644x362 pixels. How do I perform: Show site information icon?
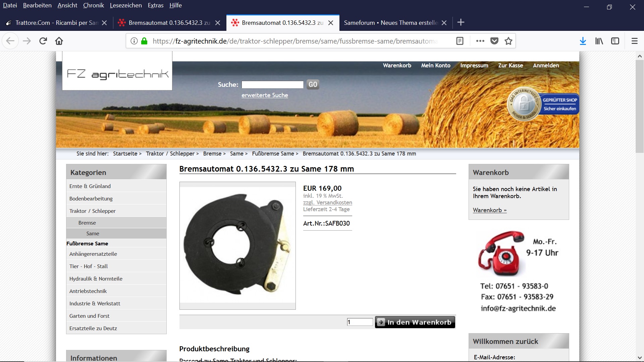[x=134, y=41]
